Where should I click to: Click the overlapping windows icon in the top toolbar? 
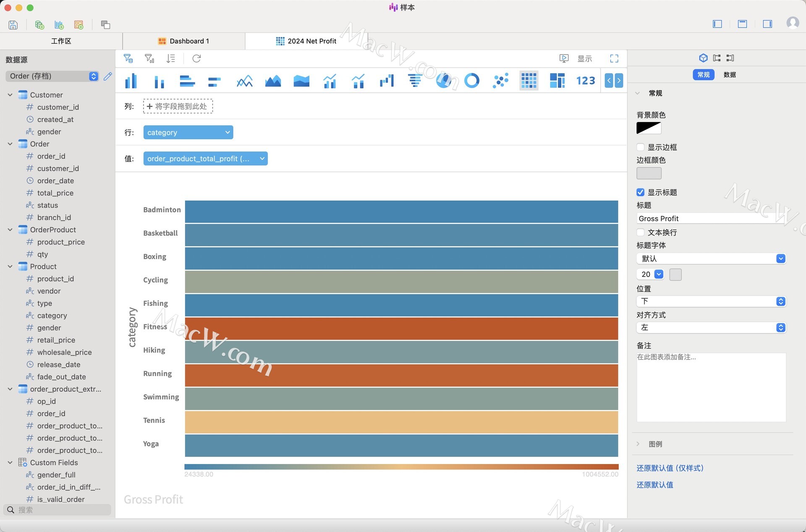click(x=105, y=25)
